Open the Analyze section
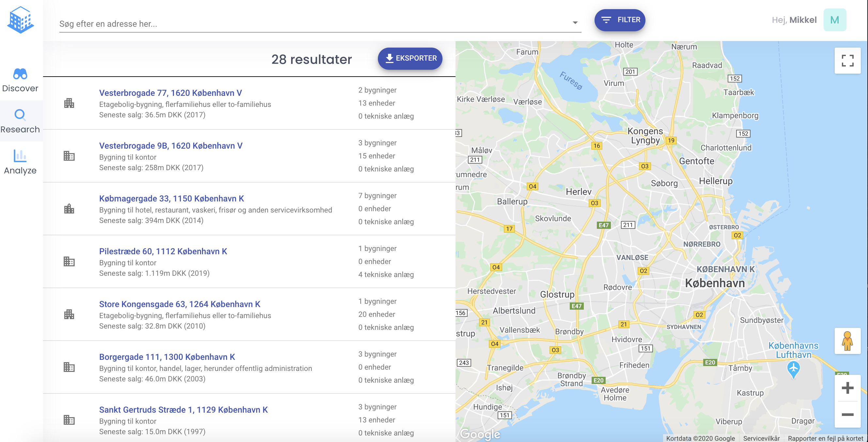The image size is (868, 442). pos(20,162)
